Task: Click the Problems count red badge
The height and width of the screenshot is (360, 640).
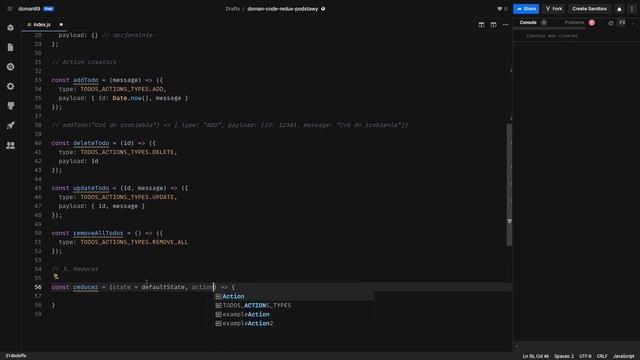Action: [592, 22]
